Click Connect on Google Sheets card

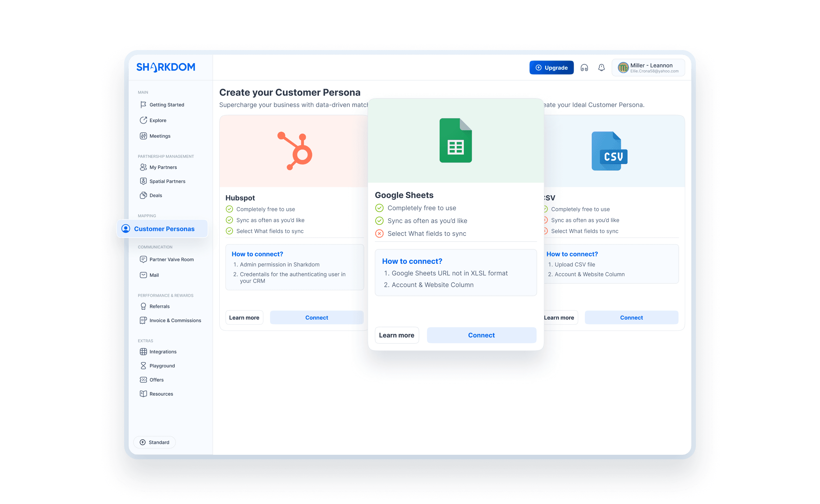(x=481, y=335)
